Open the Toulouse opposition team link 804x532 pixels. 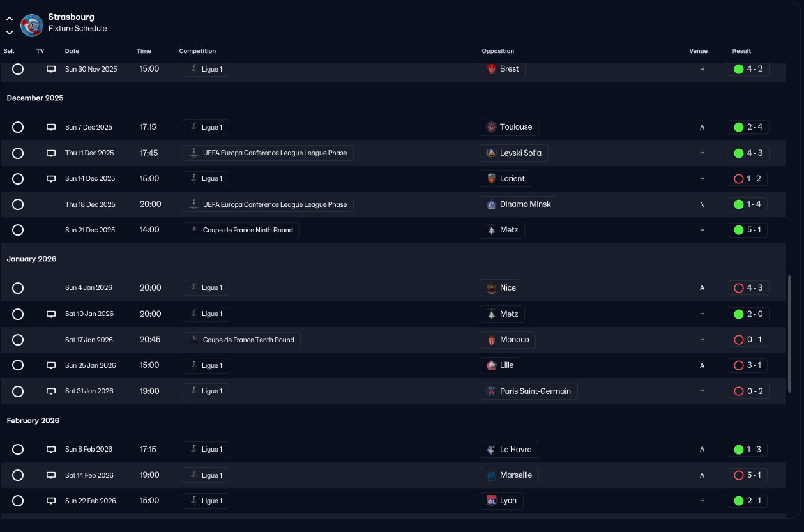tap(509, 127)
